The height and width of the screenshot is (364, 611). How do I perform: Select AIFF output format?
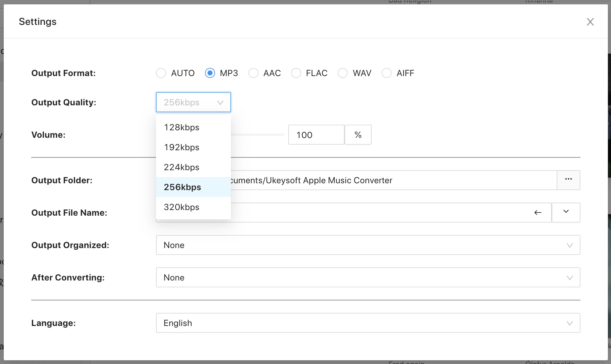point(386,73)
